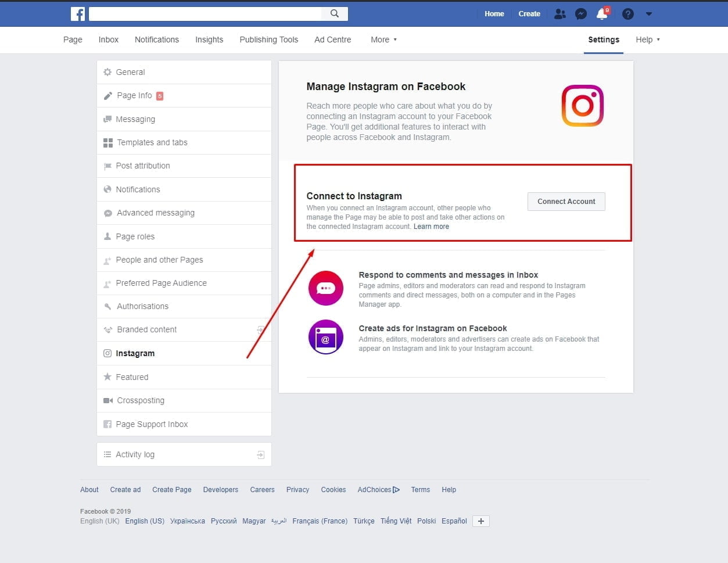Switch language to Polski
Viewport: 728px width, 563px height.
coord(426,521)
